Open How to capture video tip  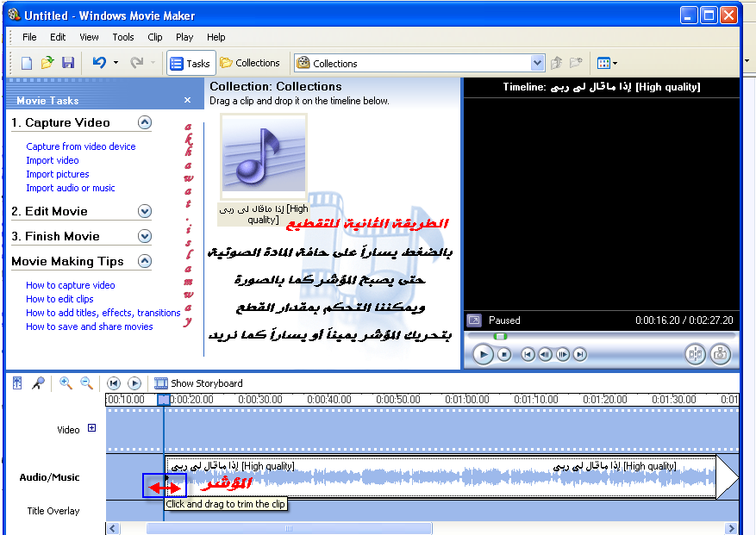[x=71, y=285]
